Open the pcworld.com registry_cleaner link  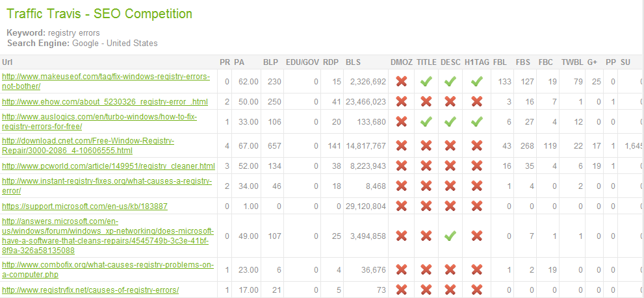coord(109,166)
